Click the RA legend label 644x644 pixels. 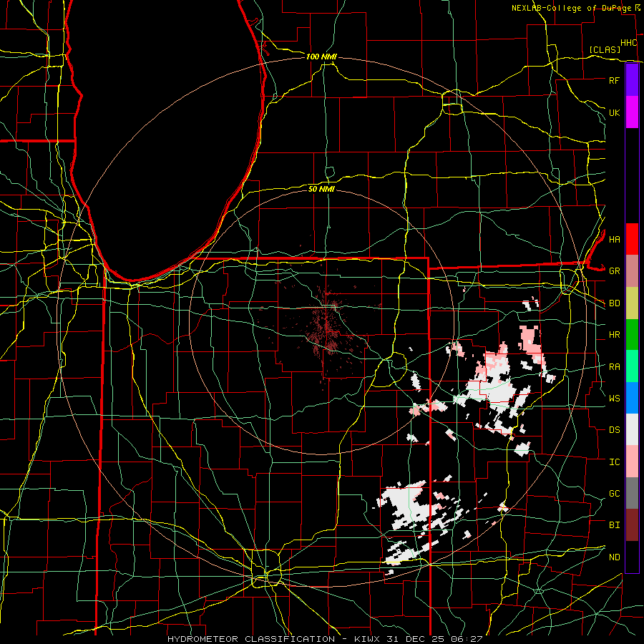pos(615,367)
